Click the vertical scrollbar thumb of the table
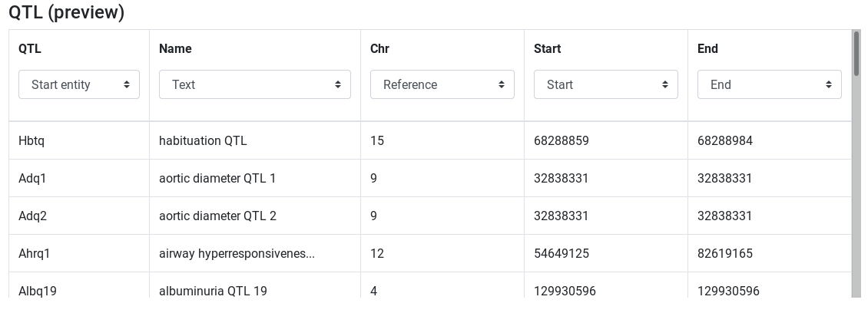 [856, 53]
